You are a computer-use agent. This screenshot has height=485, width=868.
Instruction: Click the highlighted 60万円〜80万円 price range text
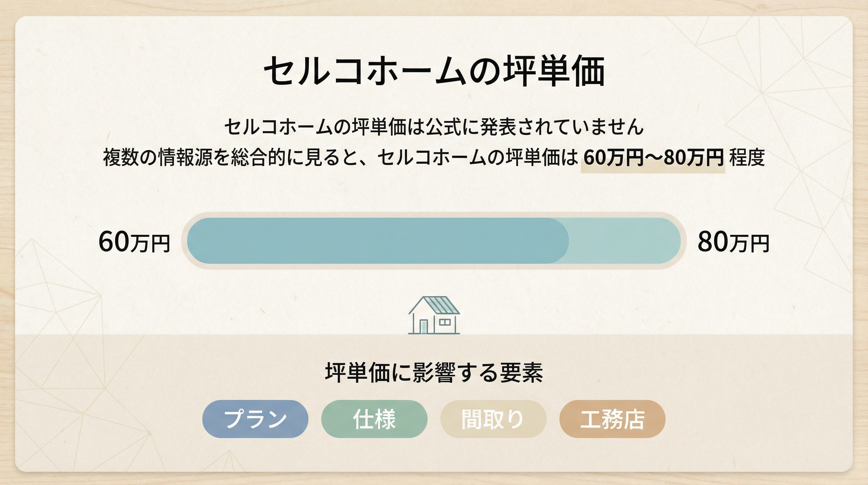pos(653,158)
